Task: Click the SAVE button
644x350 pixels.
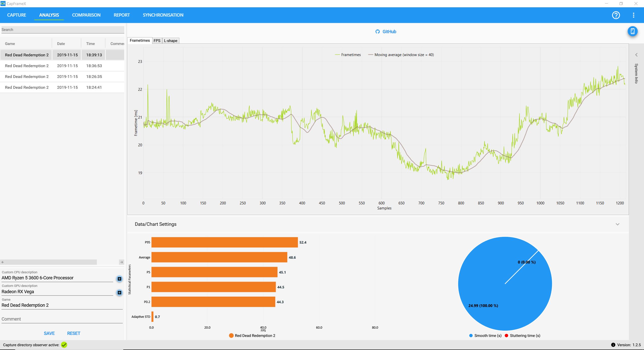Action: click(x=49, y=333)
